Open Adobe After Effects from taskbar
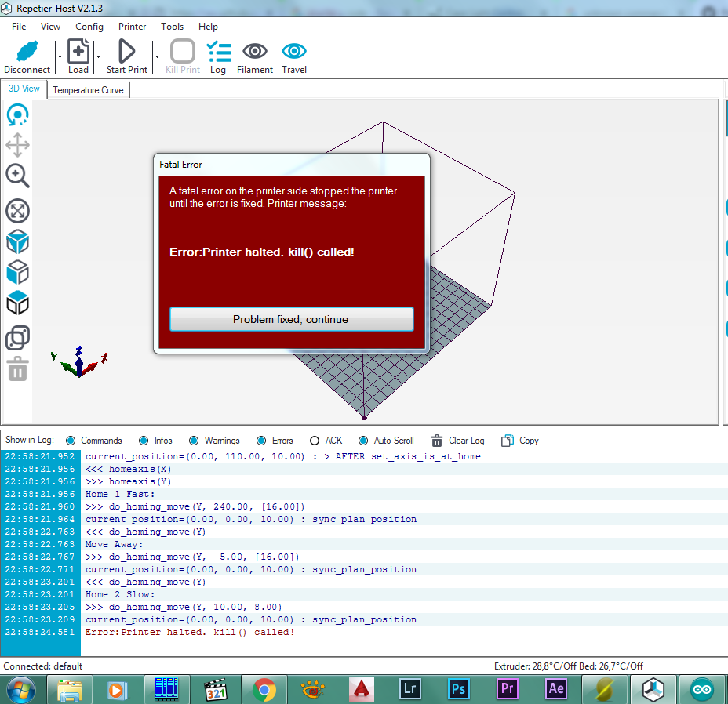 tap(555, 690)
